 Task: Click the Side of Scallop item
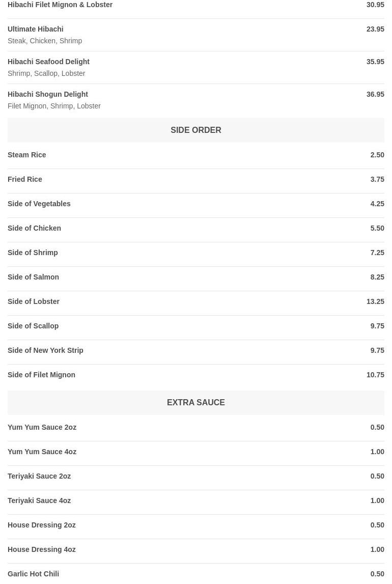33,326
